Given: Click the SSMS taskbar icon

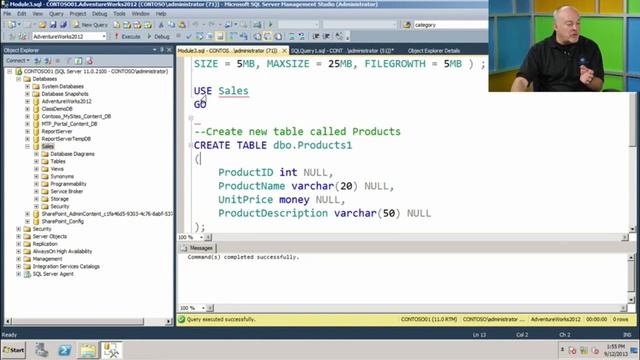Looking at the screenshot, I should point(111,350).
